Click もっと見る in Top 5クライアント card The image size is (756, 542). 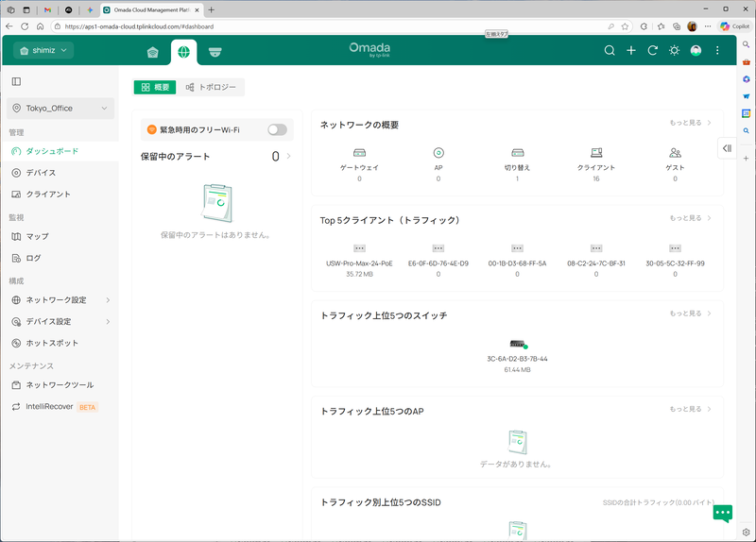tap(690, 218)
